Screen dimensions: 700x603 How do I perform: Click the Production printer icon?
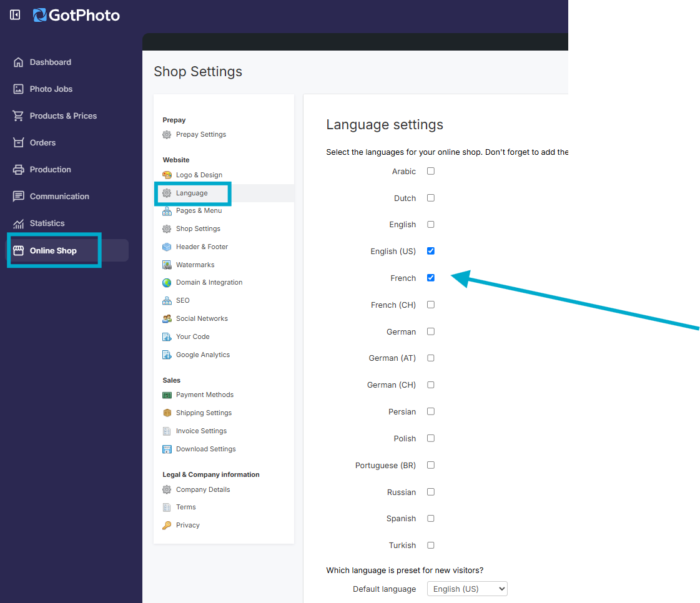(x=18, y=170)
